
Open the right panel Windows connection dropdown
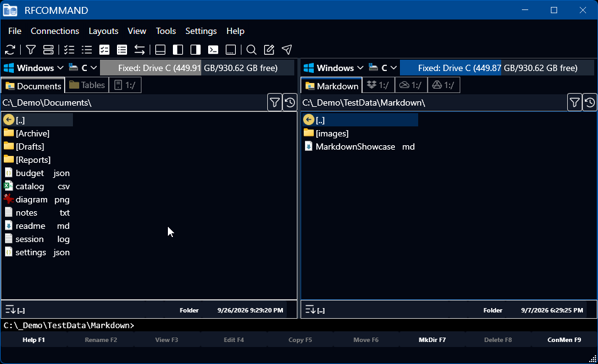coord(334,68)
